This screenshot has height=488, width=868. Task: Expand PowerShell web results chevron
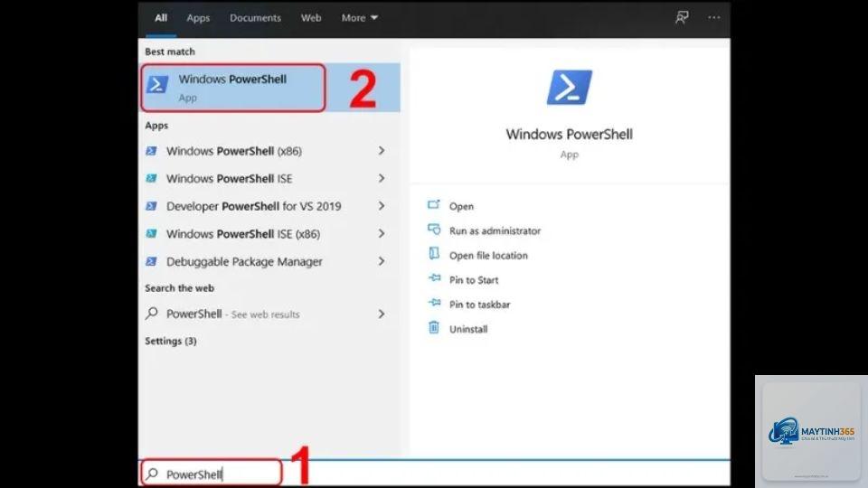(381, 314)
